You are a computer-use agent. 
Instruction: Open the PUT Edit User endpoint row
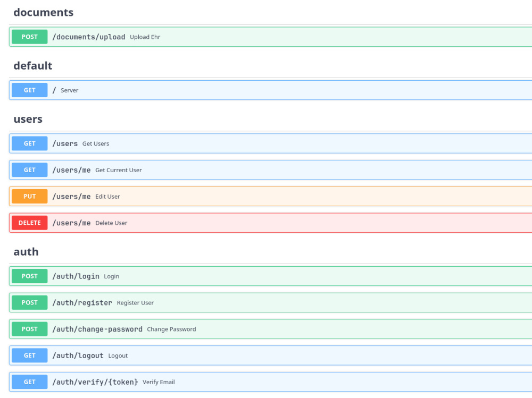(x=213, y=196)
